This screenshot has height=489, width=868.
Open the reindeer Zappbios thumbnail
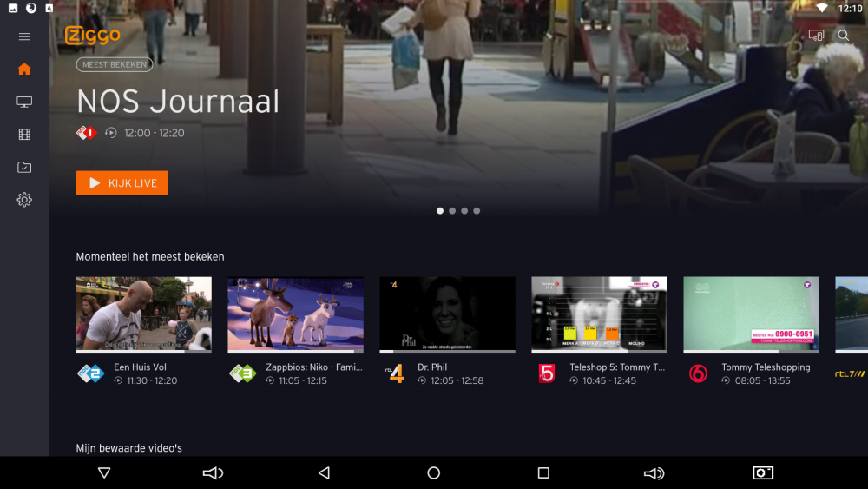296,314
